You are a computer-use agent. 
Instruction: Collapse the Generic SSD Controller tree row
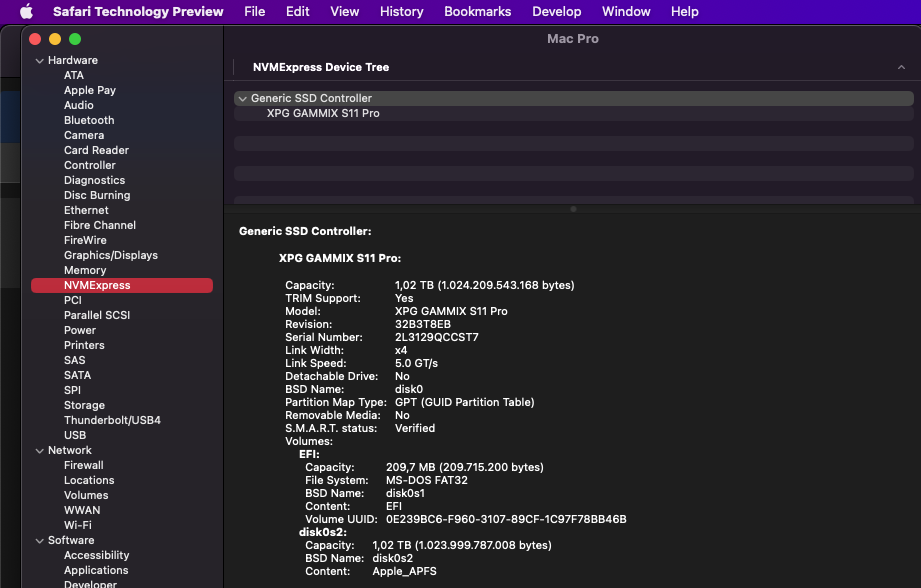242,99
